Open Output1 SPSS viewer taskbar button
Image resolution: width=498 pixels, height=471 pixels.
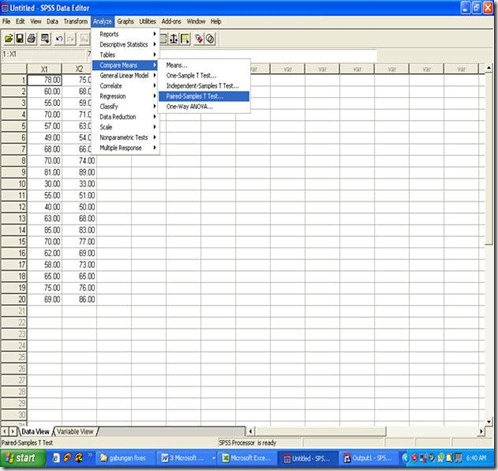[x=368, y=458]
